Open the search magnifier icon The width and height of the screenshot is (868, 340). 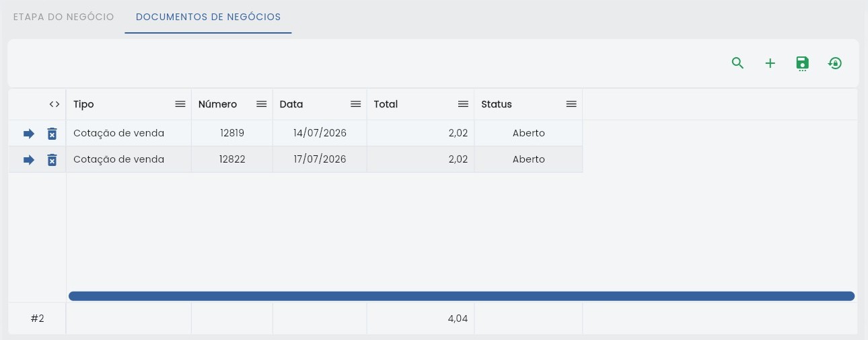737,63
